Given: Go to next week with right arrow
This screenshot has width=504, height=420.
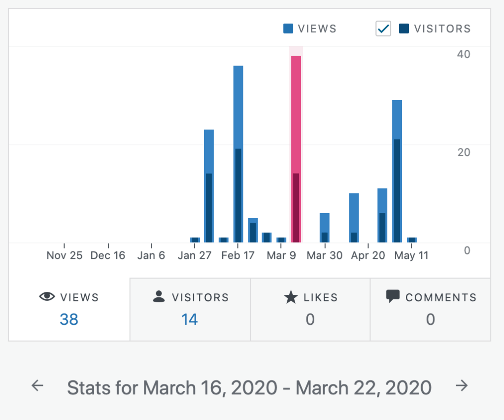Looking at the screenshot, I should coord(462,386).
